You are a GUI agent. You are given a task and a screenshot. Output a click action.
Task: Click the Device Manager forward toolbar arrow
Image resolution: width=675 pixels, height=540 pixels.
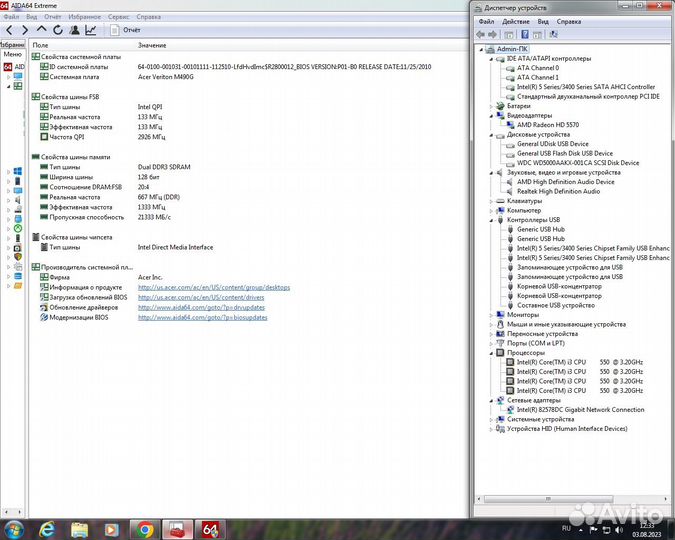(492, 34)
